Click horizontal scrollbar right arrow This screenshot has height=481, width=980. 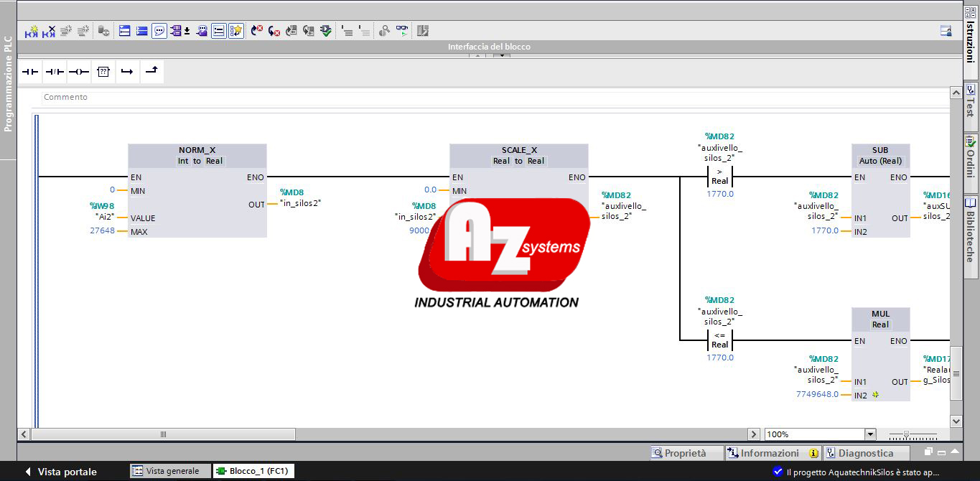tap(753, 434)
